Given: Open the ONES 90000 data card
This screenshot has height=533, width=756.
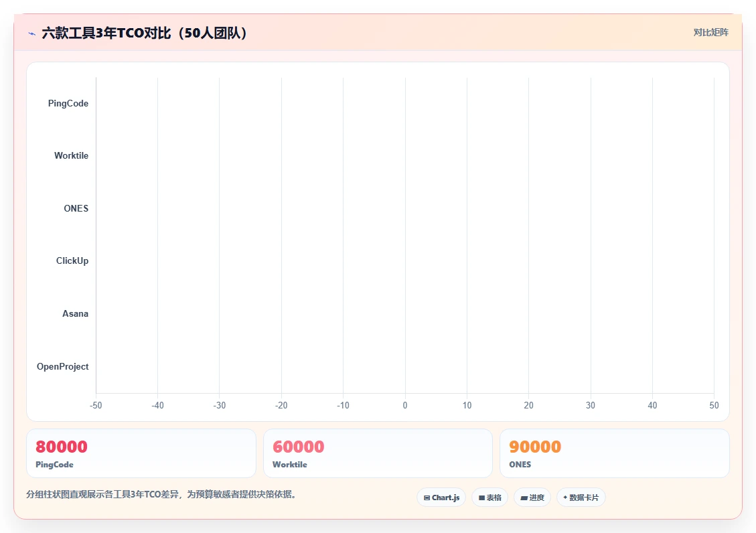Looking at the screenshot, I should coord(615,453).
